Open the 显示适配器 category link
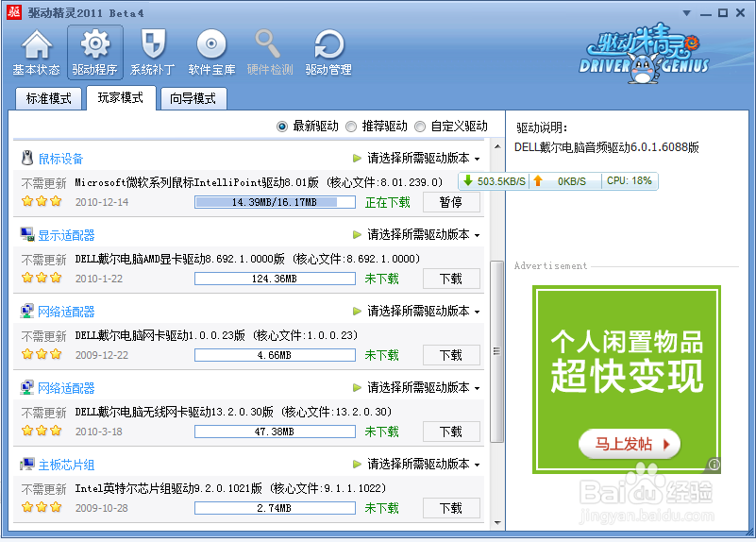Image resolution: width=756 pixels, height=542 pixels. click(66, 235)
